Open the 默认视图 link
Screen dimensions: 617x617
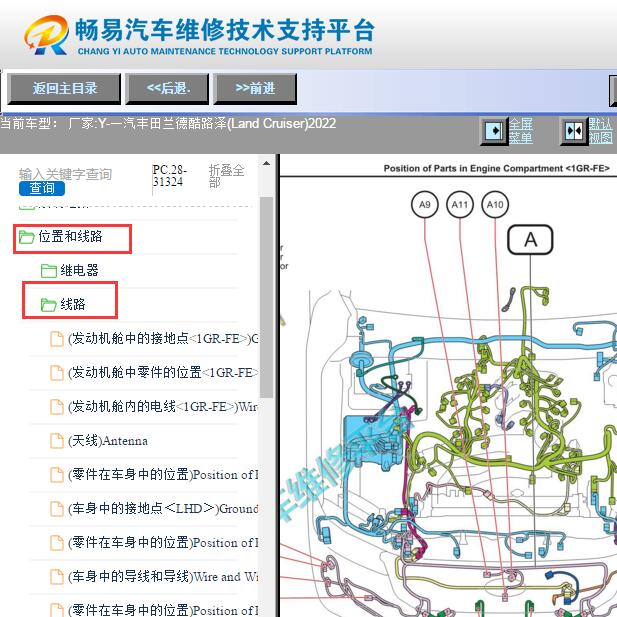pyautogui.click(x=601, y=131)
